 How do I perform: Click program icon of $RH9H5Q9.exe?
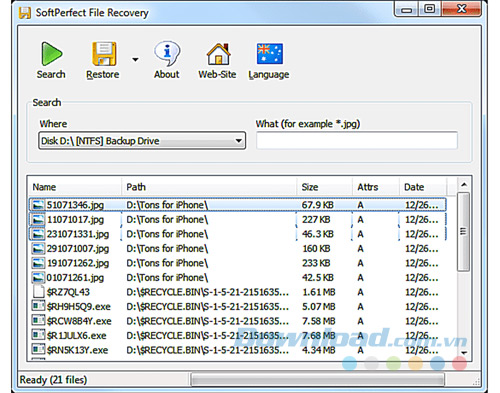pos(38,305)
